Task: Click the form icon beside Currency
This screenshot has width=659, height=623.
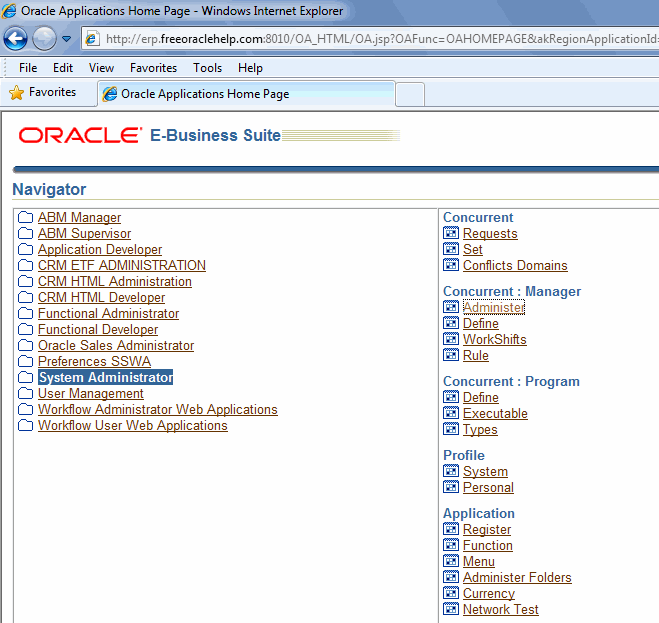Action: [x=451, y=593]
